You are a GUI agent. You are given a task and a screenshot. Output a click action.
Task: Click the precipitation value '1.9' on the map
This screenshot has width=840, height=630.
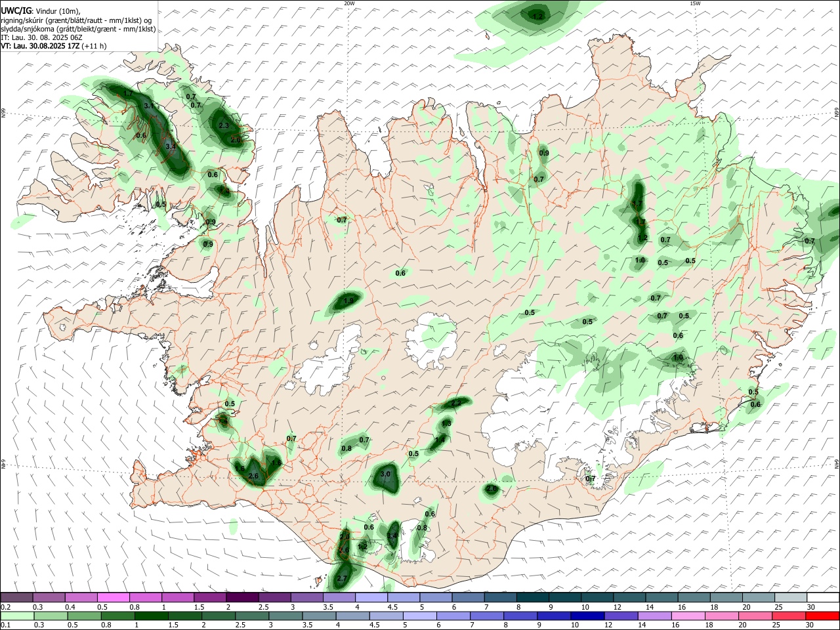pos(349,301)
